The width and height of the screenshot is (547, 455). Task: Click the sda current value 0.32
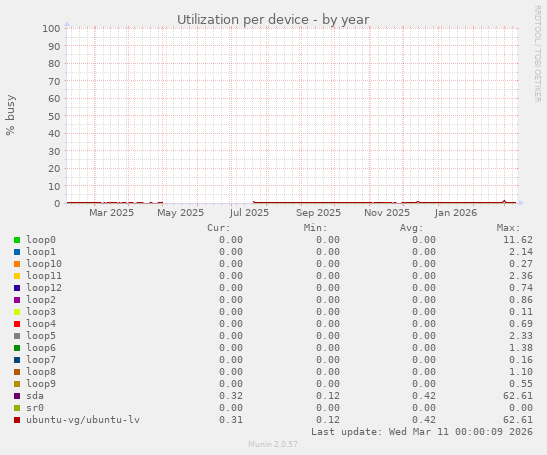tap(231, 396)
